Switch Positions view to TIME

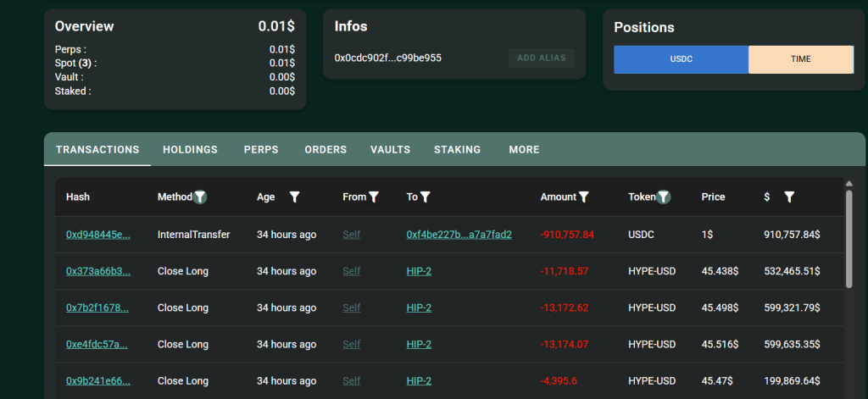coord(800,59)
